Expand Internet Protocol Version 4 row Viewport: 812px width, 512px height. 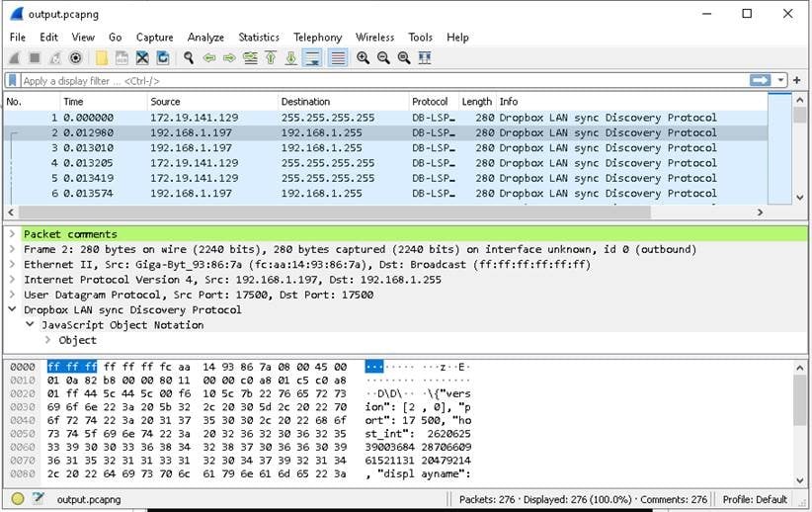[12, 280]
